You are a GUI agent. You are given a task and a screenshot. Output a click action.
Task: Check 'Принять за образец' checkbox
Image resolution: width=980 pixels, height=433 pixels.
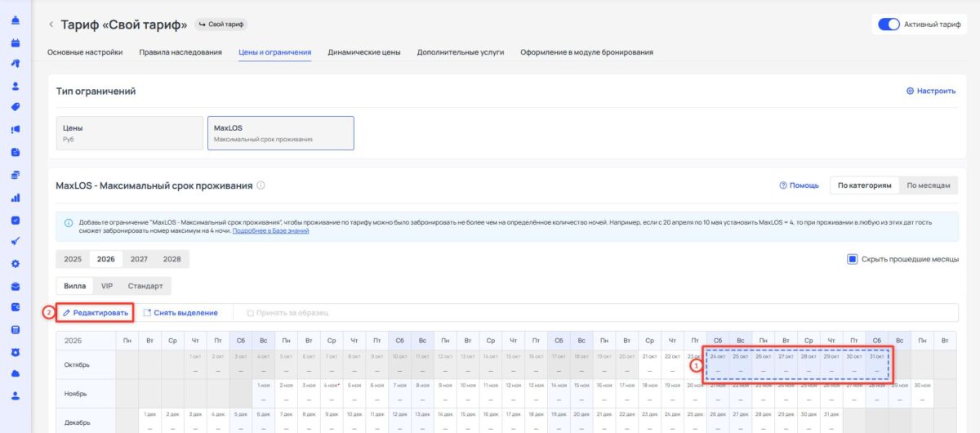click(x=250, y=312)
